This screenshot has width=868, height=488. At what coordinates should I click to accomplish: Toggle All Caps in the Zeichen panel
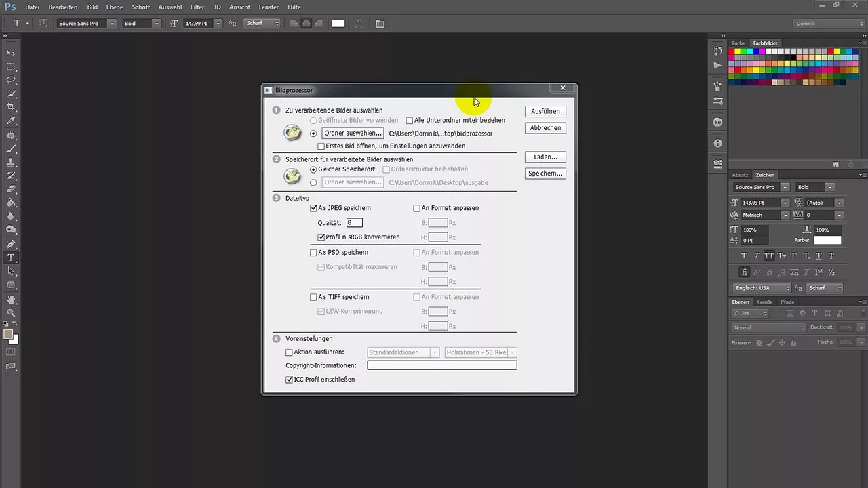[x=768, y=256]
